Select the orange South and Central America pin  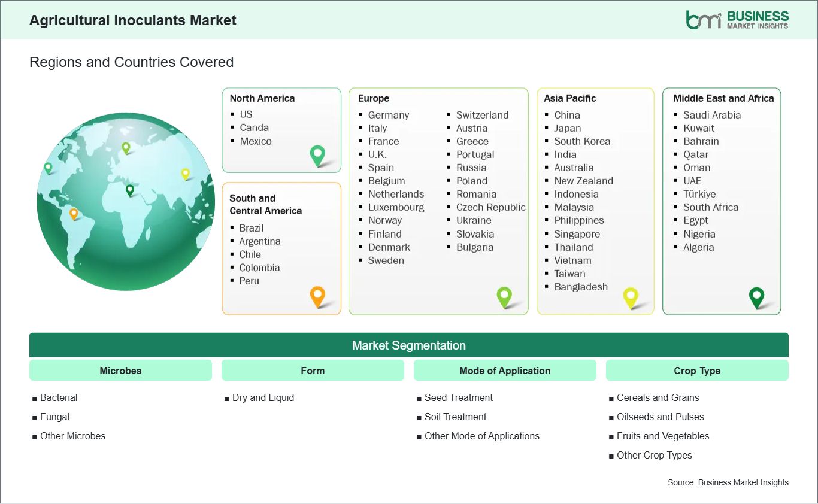[317, 296]
